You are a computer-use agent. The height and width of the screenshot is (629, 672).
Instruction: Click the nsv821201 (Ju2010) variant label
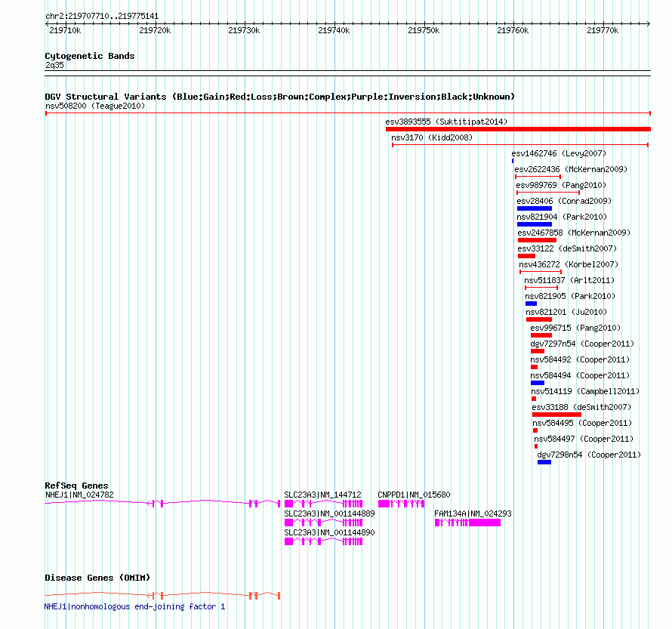(566, 312)
